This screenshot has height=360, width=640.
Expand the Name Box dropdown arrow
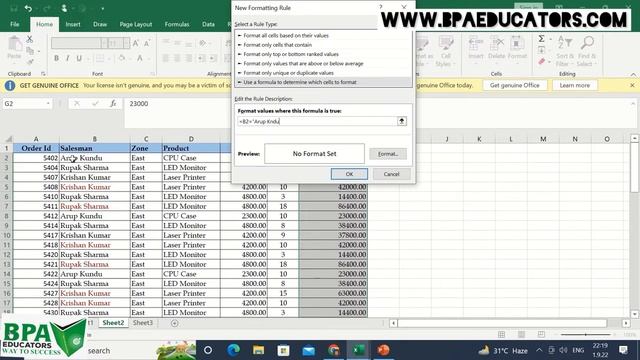48,104
